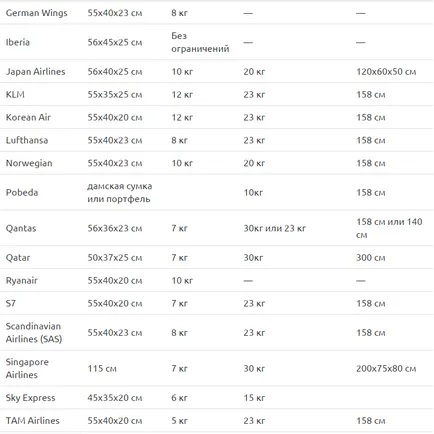Select Iberia's Без ограничений weight cell

pos(200,42)
